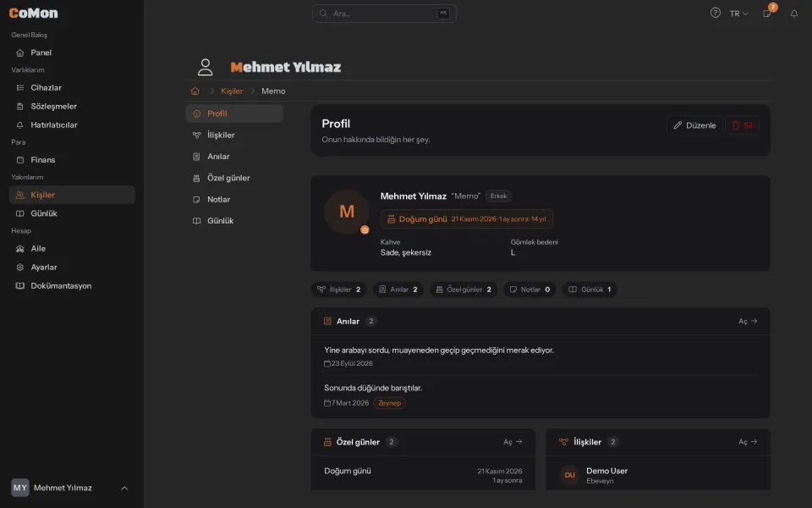Screen dimensions: 812x508
Task: Open Dokümantasyon in the sidebar
Action: click(72, 286)
